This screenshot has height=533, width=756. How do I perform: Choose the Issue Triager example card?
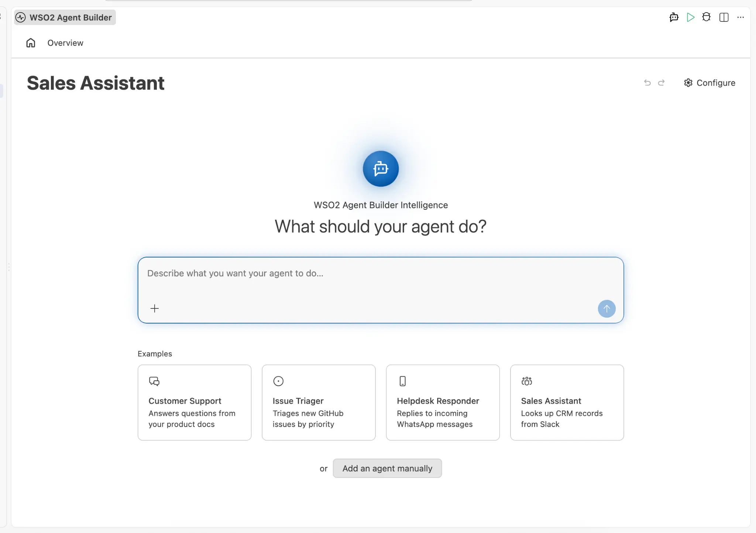click(319, 403)
